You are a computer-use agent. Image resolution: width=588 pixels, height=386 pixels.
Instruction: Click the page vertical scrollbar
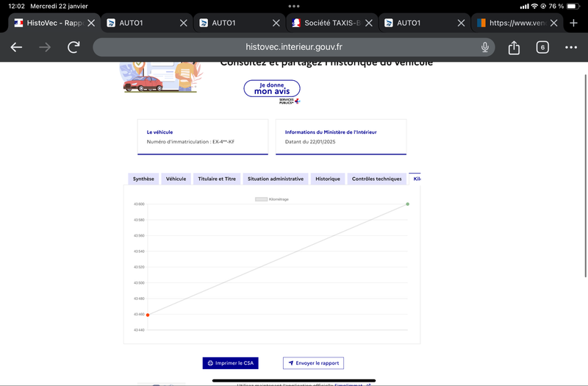tap(585, 176)
